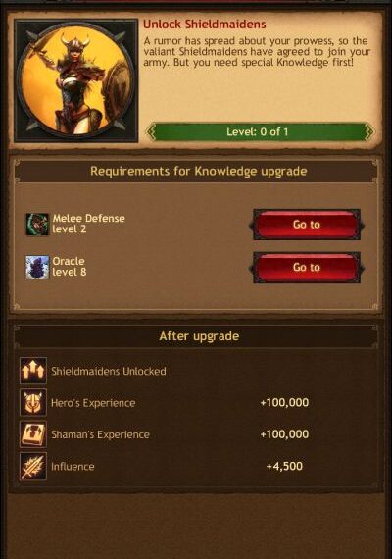Image resolution: width=392 pixels, height=559 pixels.
Task: Go to Oracle level 8
Action: (x=307, y=267)
